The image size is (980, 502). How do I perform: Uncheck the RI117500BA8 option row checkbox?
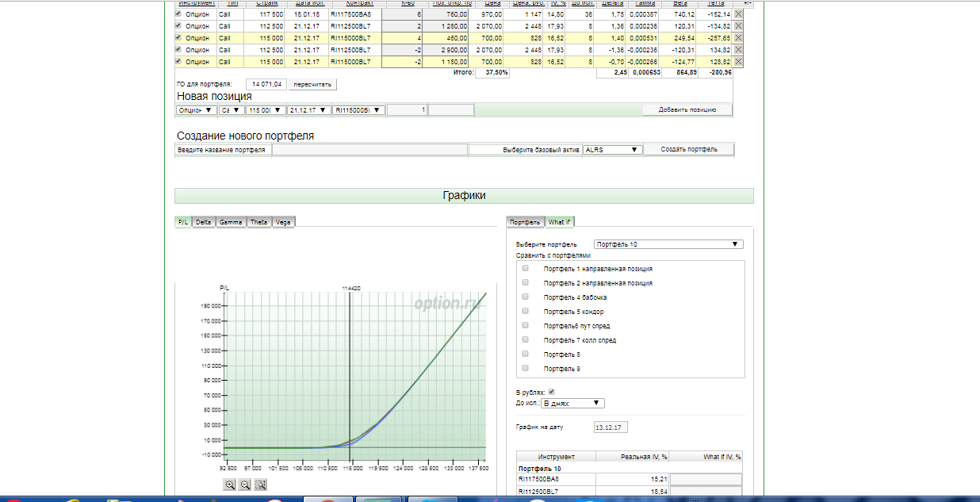point(178,14)
